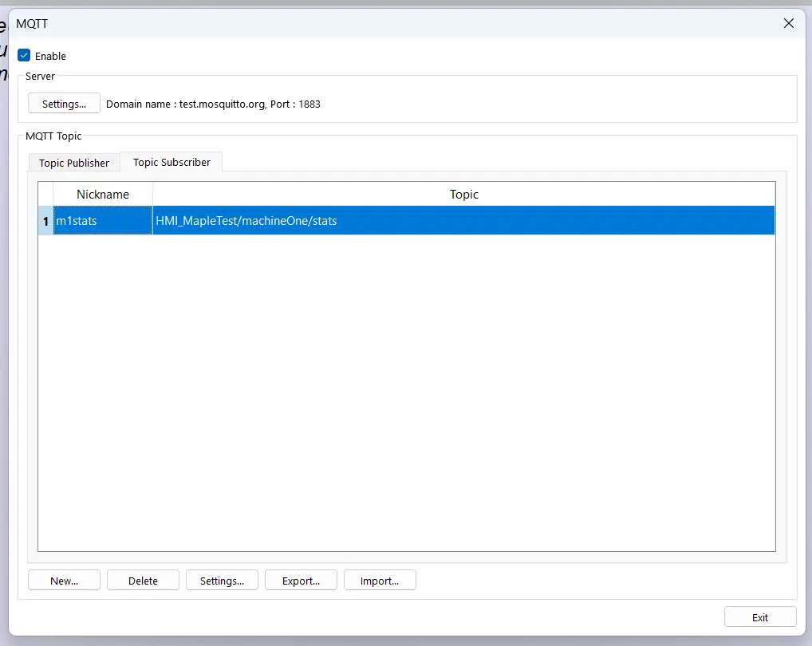Select the Topic Subscriber tab
This screenshot has height=646, width=812.
171,162
